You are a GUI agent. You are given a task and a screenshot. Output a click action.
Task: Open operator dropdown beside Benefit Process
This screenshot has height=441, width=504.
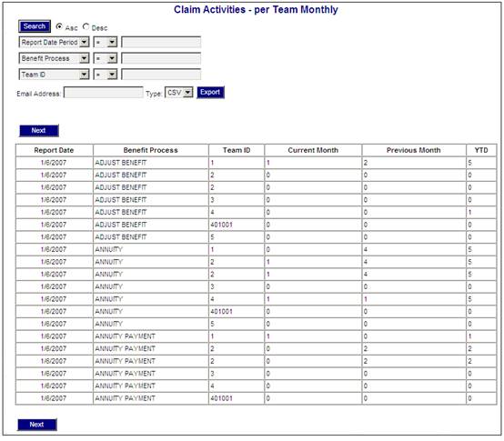(x=106, y=58)
